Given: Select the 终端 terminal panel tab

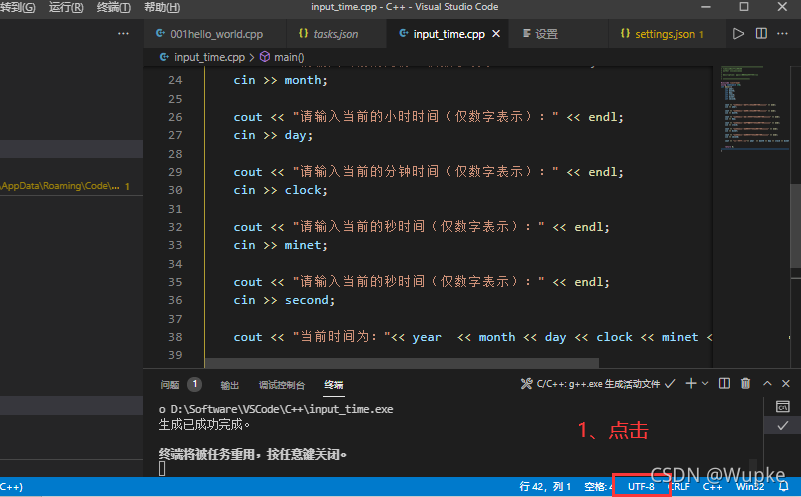Looking at the screenshot, I should click(x=334, y=385).
